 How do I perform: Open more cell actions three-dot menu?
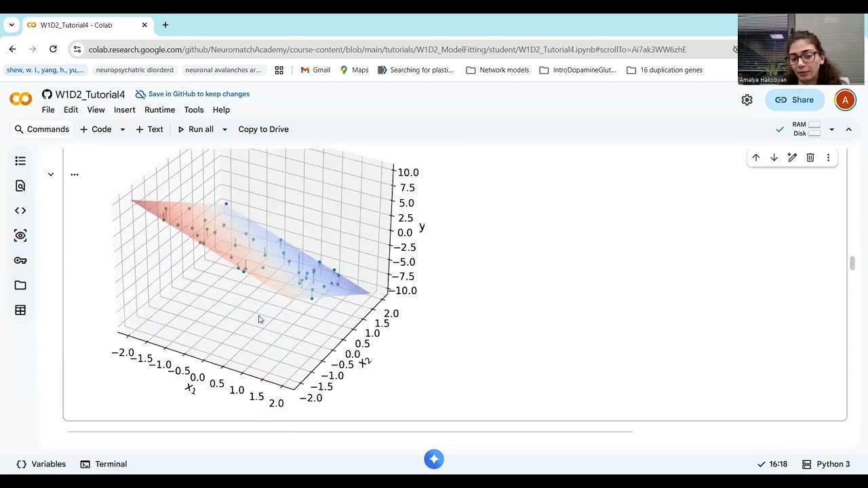pyautogui.click(x=828, y=157)
